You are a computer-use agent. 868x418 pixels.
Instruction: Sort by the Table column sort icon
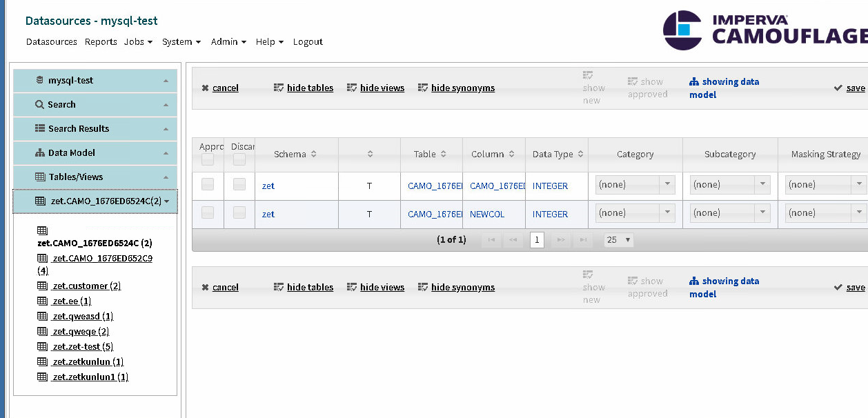(x=443, y=154)
